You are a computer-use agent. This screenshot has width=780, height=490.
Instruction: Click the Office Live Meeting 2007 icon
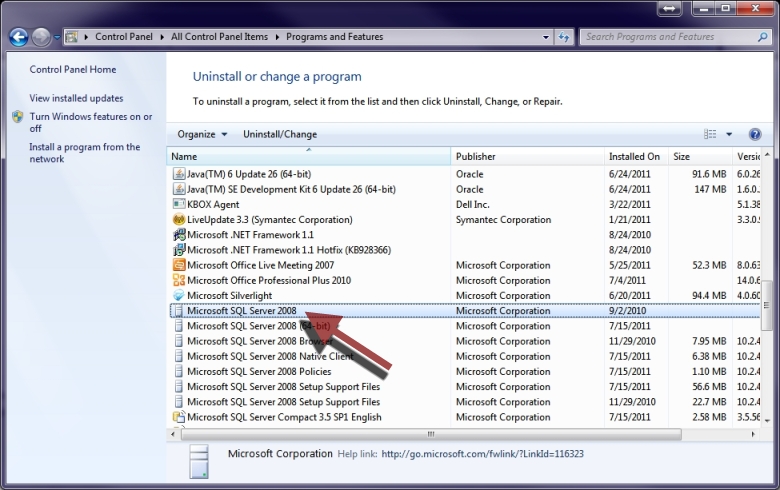click(179, 265)
